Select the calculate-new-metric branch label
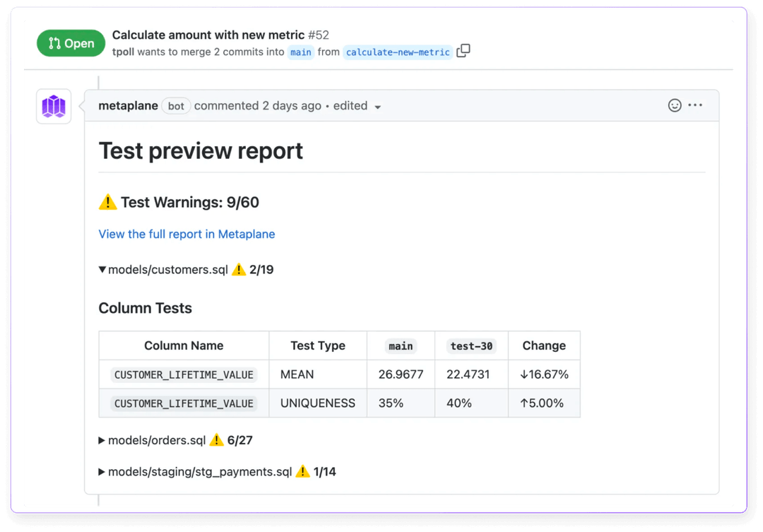Viewport: 763px width, 532px height. (x=398, y=52)
